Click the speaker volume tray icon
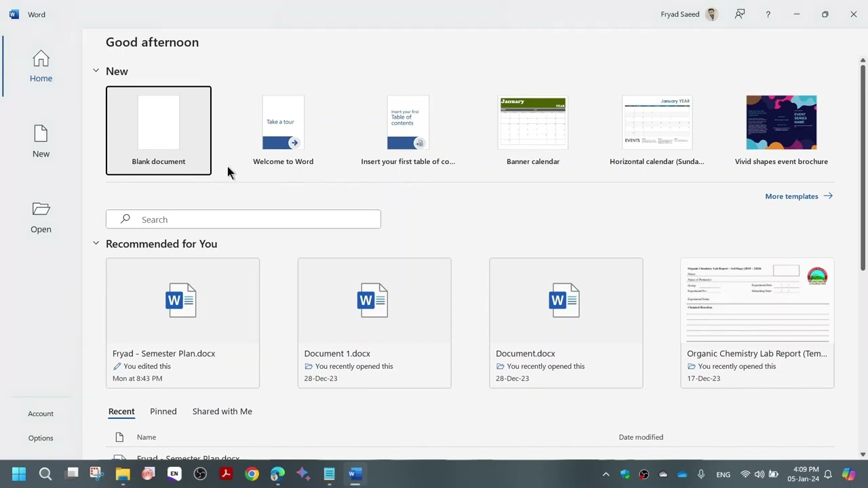The width and height of the screenshot is (868, 488). click(759, 474)
